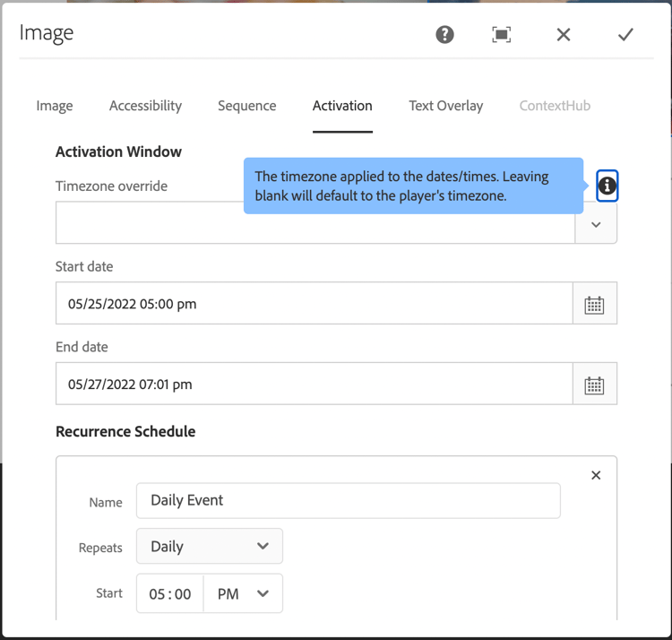Click the timezone info icon
672x640 pixels.
pyautogui.click(x=607, y=186)
